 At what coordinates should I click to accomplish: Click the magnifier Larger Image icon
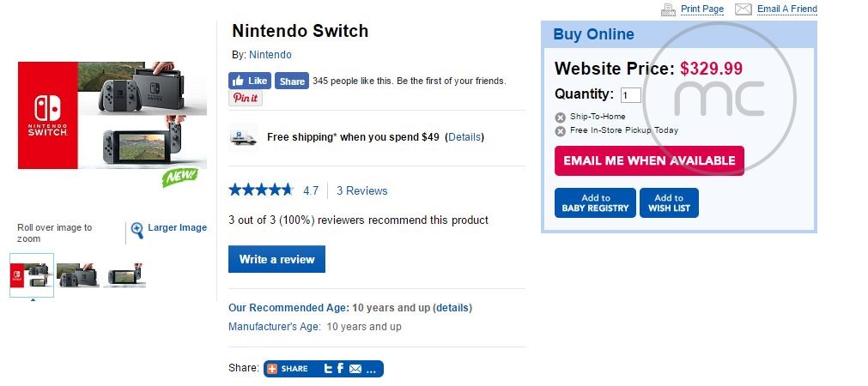[x=137, y=229]
